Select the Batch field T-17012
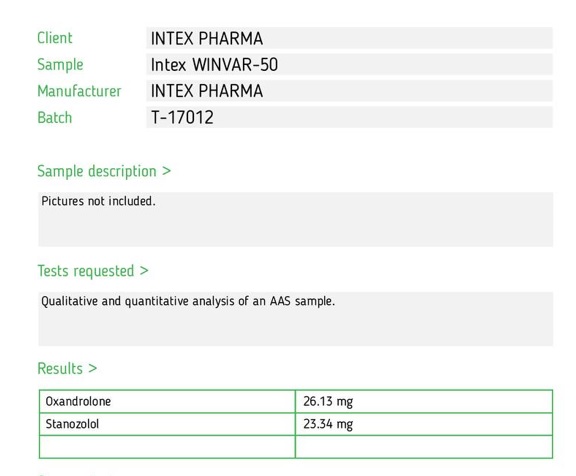The image size is (576, 476). (x=349, y=117)
